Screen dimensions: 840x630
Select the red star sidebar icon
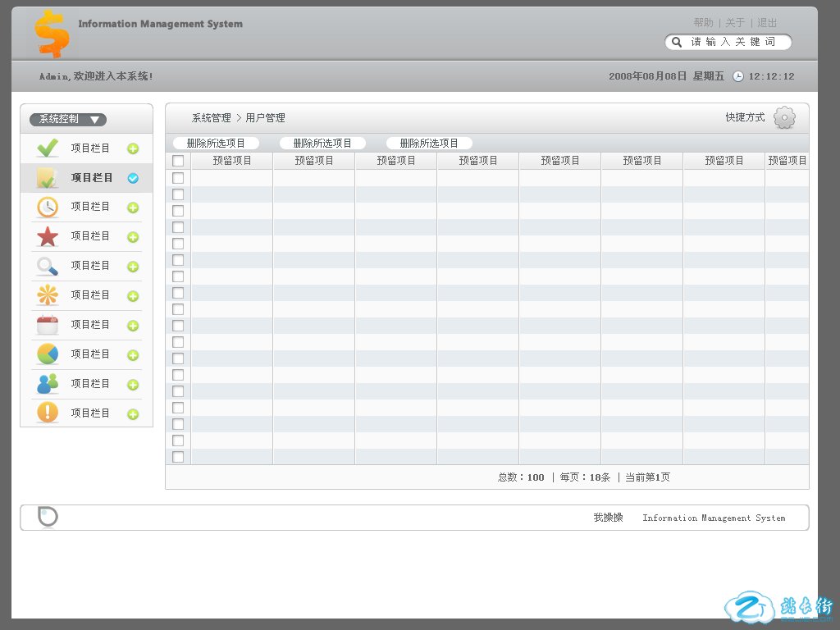coord(48,236)
